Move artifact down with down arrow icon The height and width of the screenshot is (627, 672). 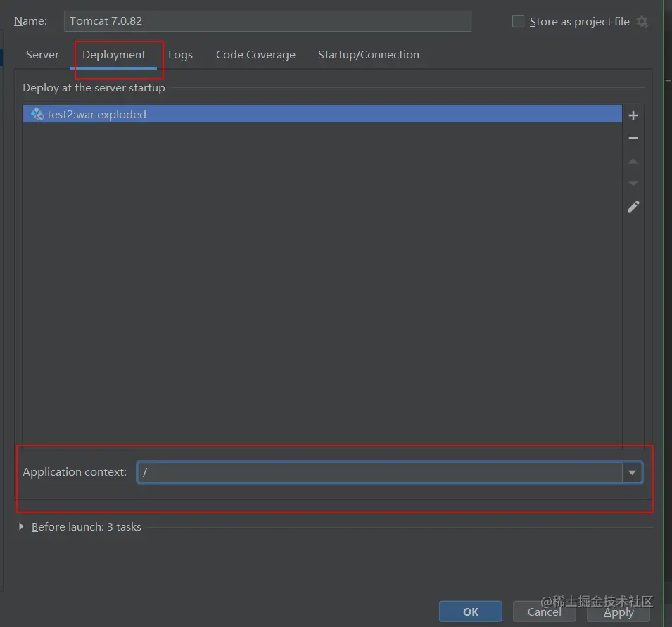633,183
